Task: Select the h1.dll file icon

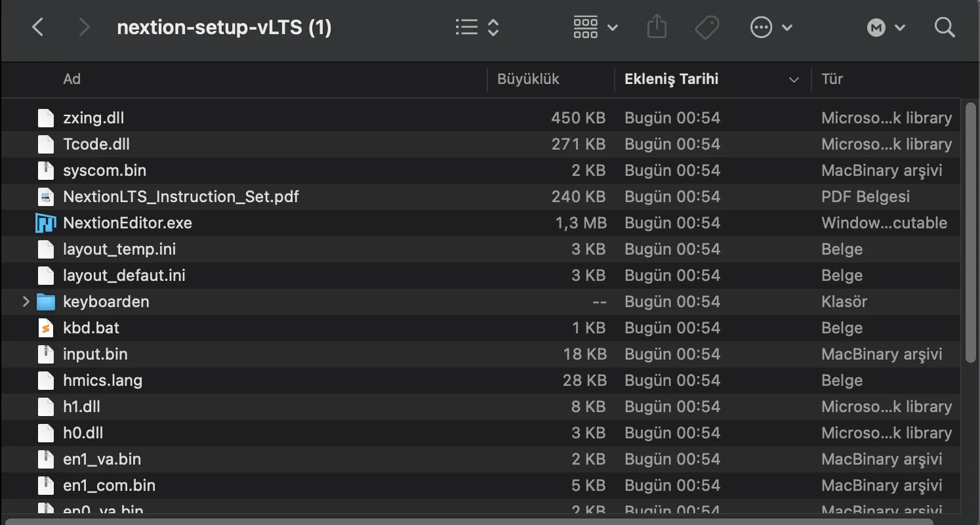Action: (45, 407)
